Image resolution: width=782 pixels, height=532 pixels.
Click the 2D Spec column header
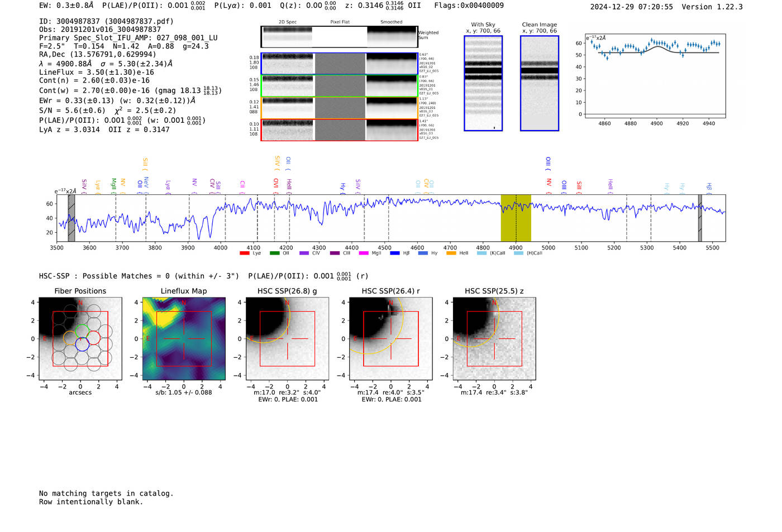(288, 22)
